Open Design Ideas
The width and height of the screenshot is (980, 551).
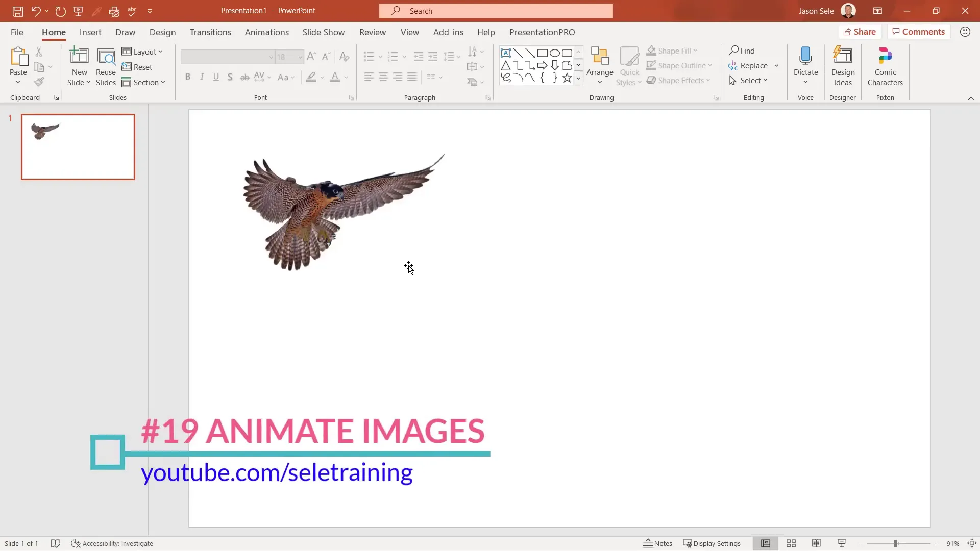click(842, 66)
